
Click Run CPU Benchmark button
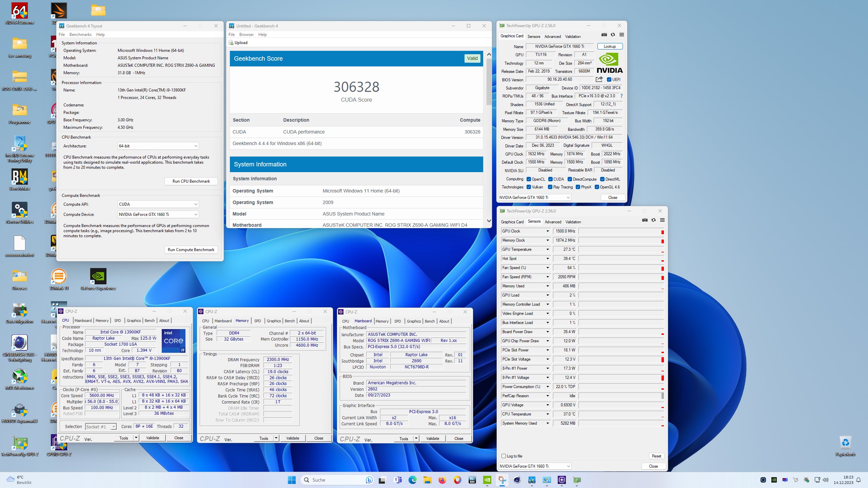coord(191,181)
